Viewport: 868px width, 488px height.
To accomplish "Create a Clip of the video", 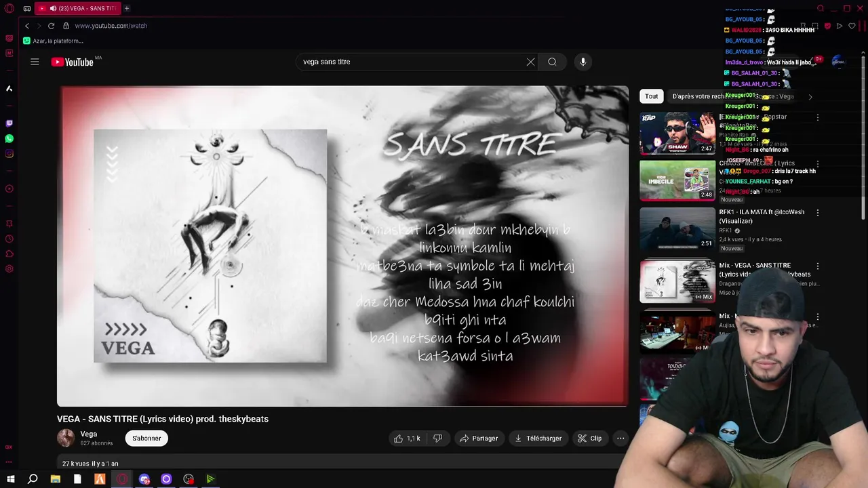I will click(x=589, y=439).
